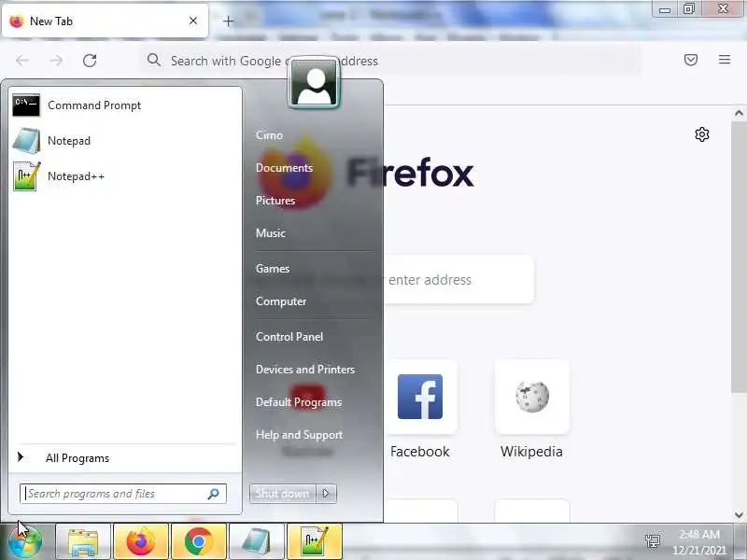Screen dimensions: 747x560
Task: Click the taskbar clock showing 2:48 AM
Action: point(699,542)
